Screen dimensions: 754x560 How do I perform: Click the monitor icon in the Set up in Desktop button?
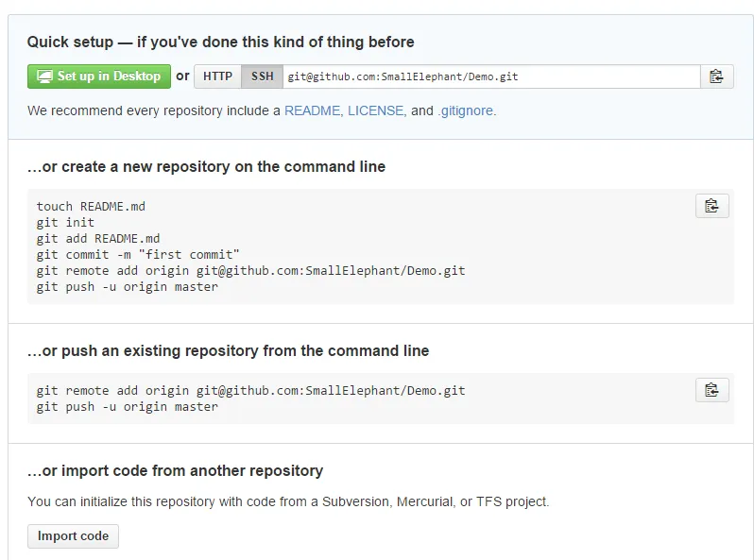coord(44,76)
